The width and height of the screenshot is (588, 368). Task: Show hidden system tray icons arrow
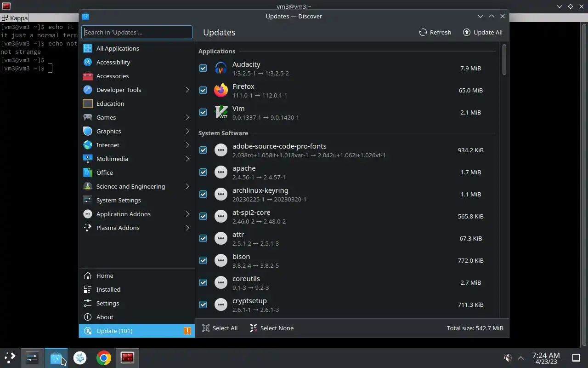click(521, 357)
